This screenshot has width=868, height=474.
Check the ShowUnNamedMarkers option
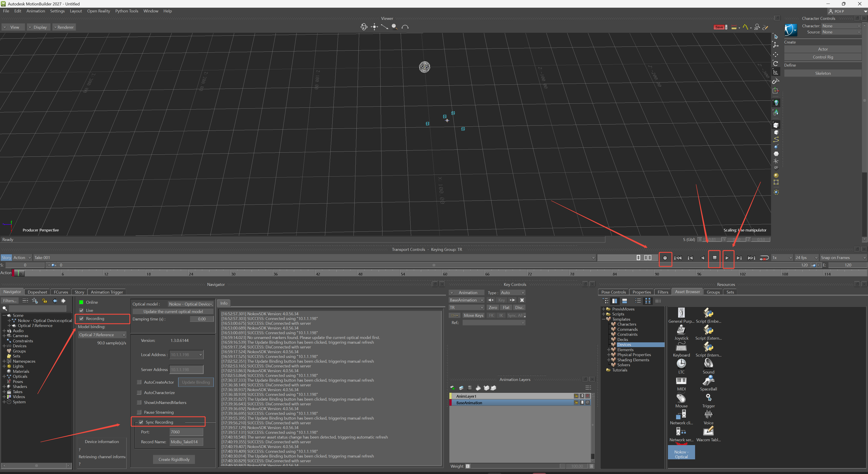(x=139, y=402)
